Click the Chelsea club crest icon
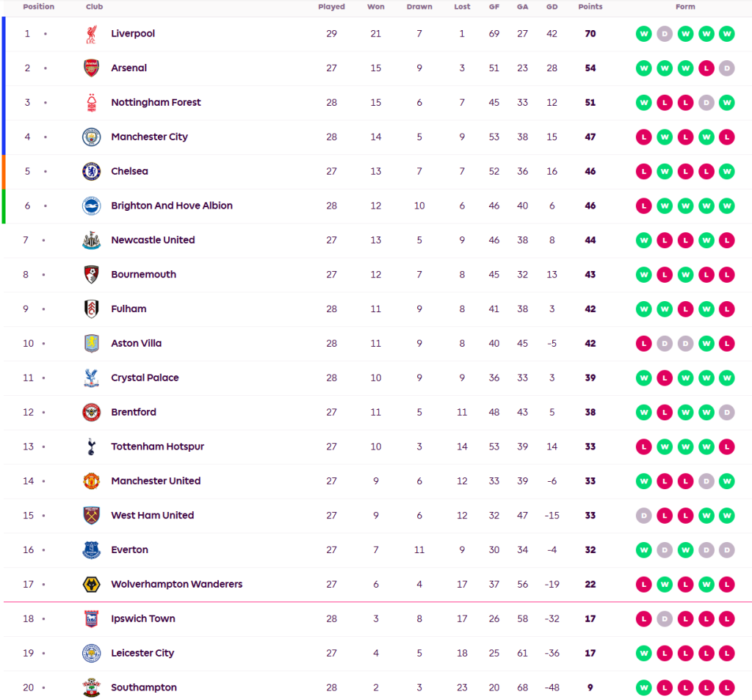 [91, 172]
